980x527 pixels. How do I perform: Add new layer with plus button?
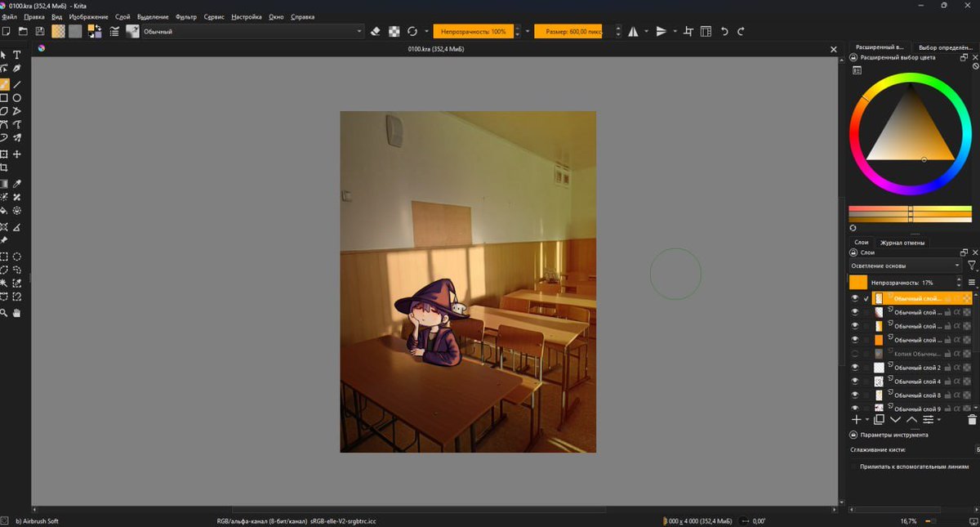(856, 419)
